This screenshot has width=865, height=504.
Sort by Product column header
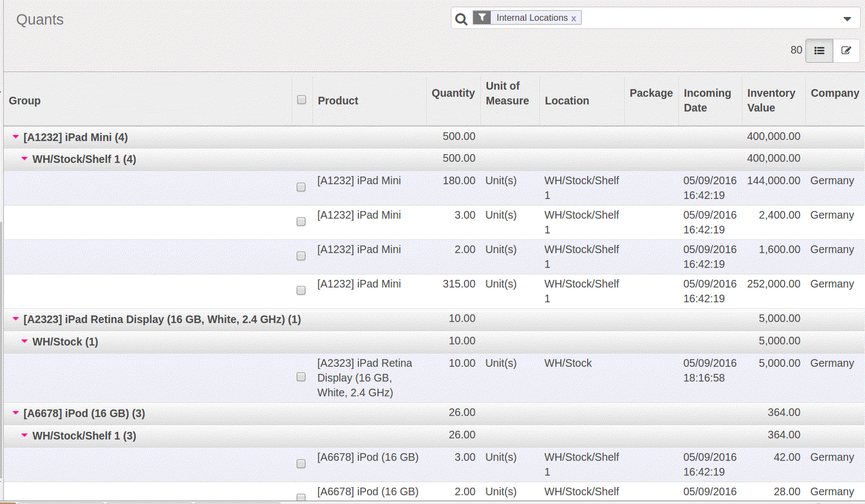coord(338,101)
